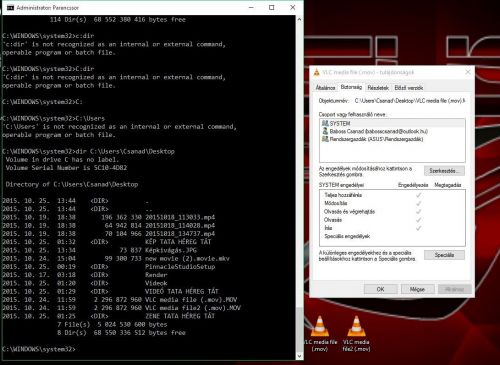Click the Videok directory line in console
The height and width of the screenshot is (365, 500).
85,283
